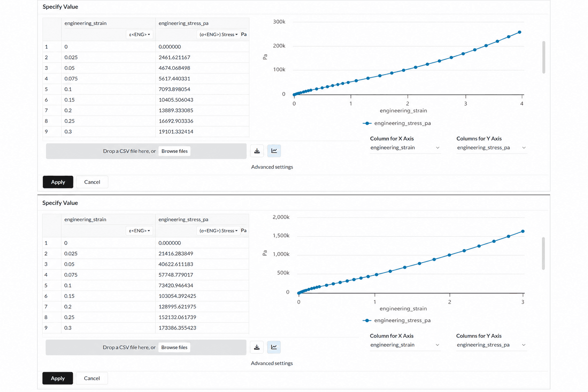Screen dimensions: 588x392
Task: Open ε<ENG> dropdown in lower table
Action: point(139,231)
